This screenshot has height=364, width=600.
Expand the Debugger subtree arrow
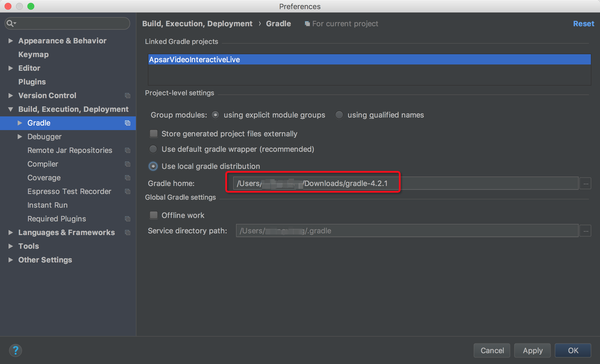tap(20, 137)
